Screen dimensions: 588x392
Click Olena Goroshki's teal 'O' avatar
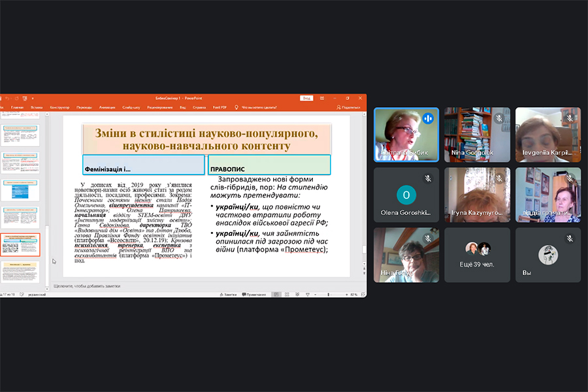406,195
